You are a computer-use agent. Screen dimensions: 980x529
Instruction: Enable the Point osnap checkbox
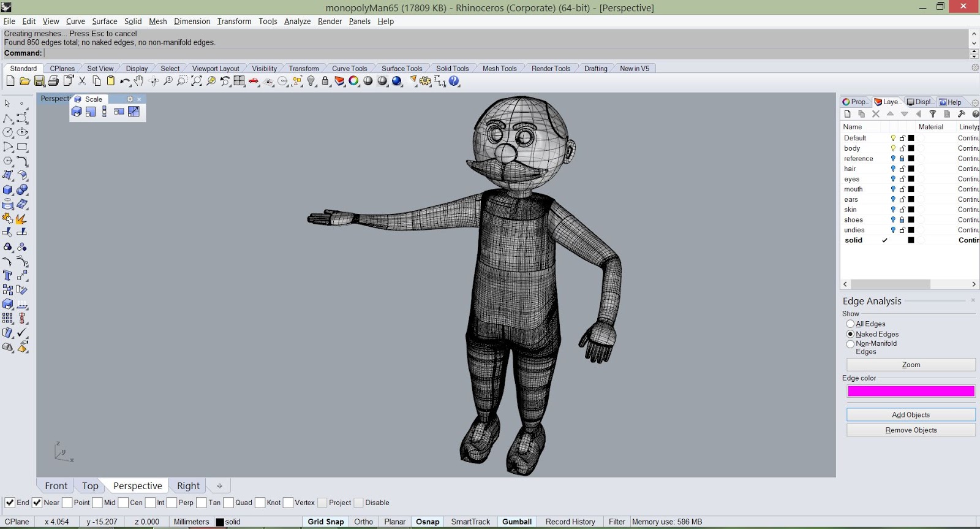tap(67, 503)
